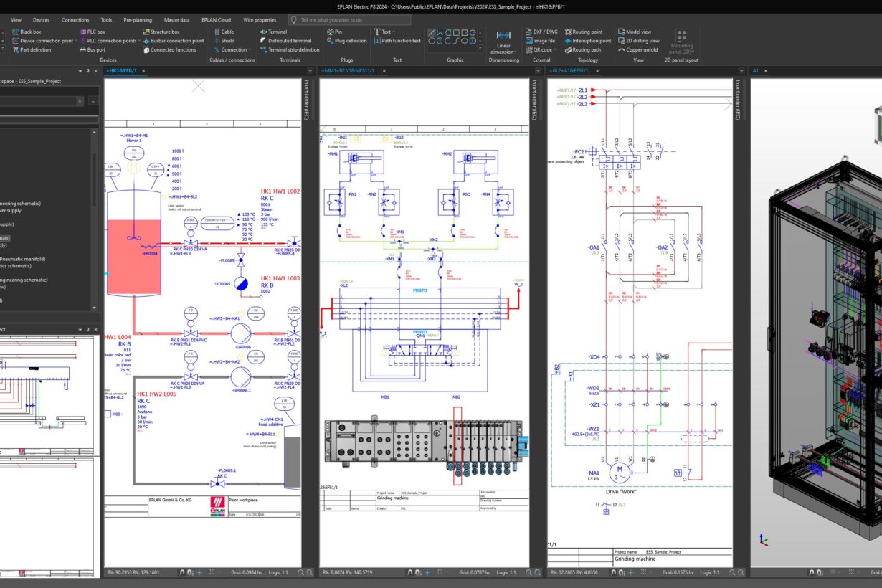Insert a Plug definition

click(x=347, y=41)
